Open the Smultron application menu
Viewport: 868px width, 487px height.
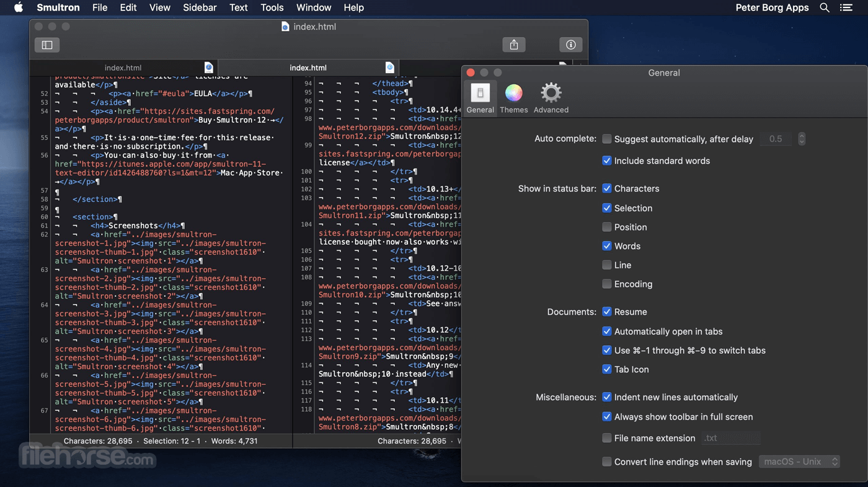[58, 7]
